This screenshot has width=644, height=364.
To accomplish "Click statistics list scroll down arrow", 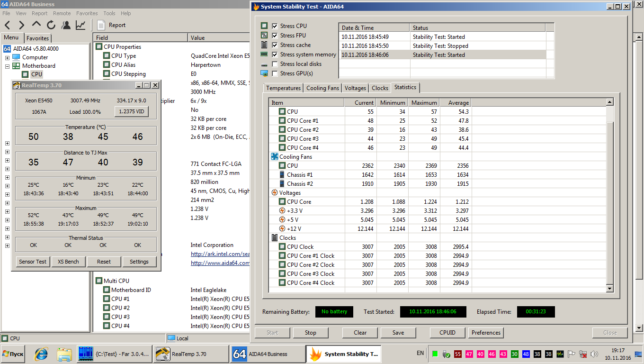I will pos(609,289).
